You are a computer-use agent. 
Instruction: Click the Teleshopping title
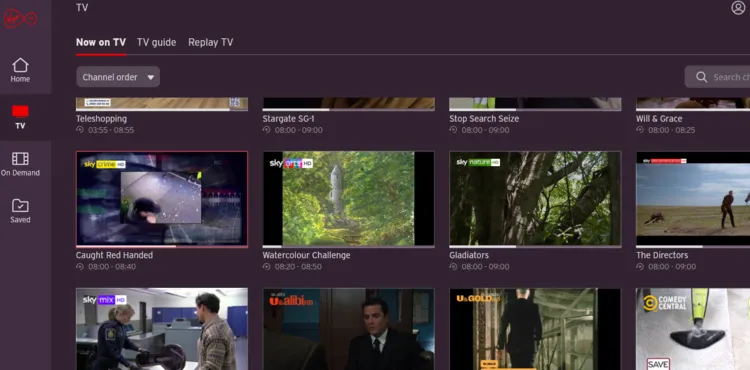[x=101, y=119]
